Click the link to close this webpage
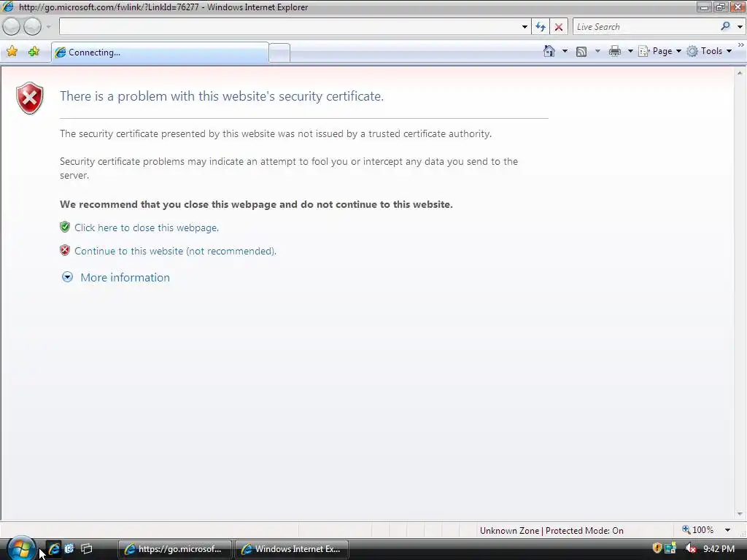The image size is (747, 560). [146, 227]
